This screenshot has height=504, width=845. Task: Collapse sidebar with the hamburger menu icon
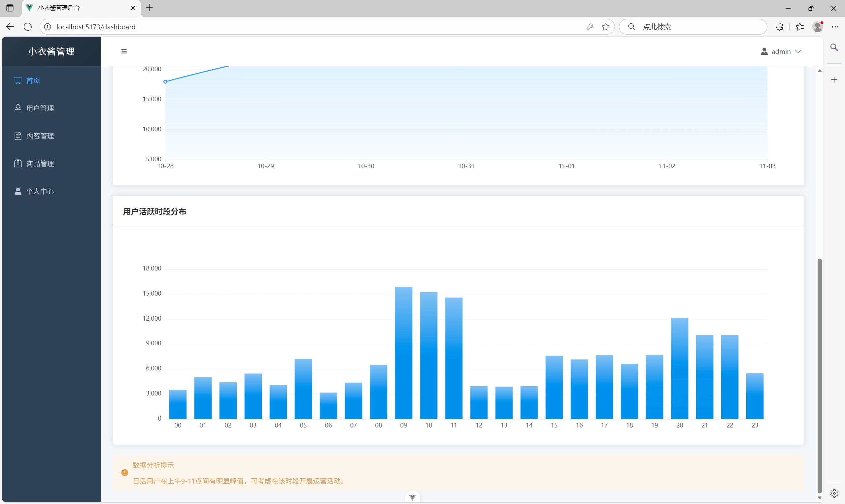[124, 51]
